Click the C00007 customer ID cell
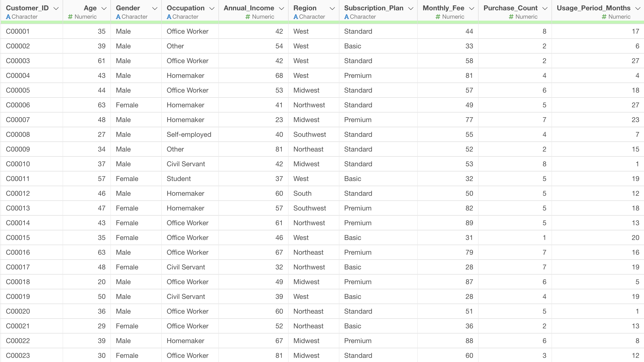644x362 pixels. click(18, 120)
